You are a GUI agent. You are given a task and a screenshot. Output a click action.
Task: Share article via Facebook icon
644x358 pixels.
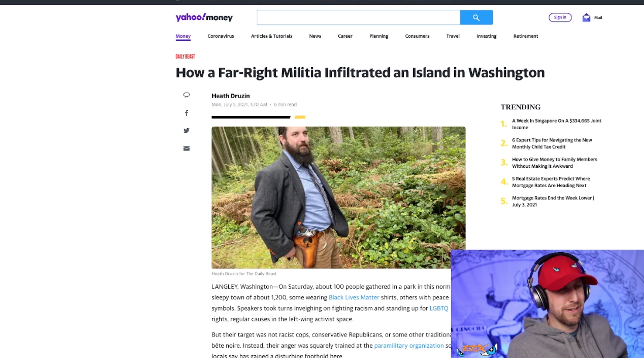(186, 113)
